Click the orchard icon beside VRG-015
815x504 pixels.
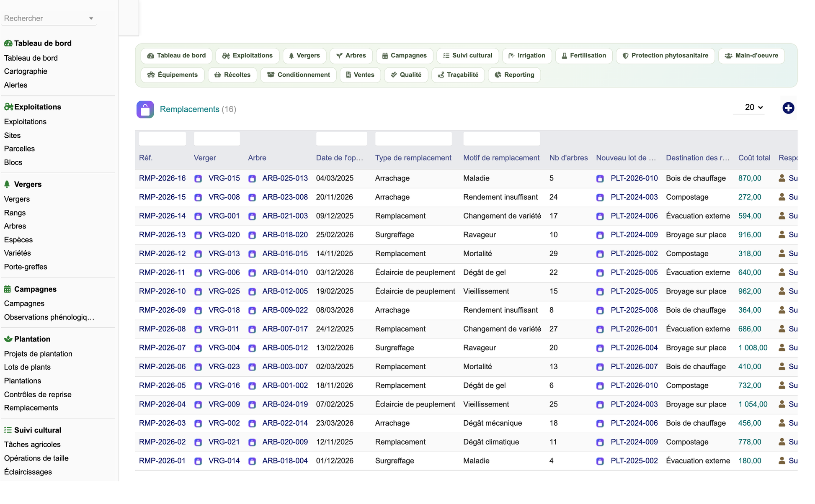pos(198,179)
